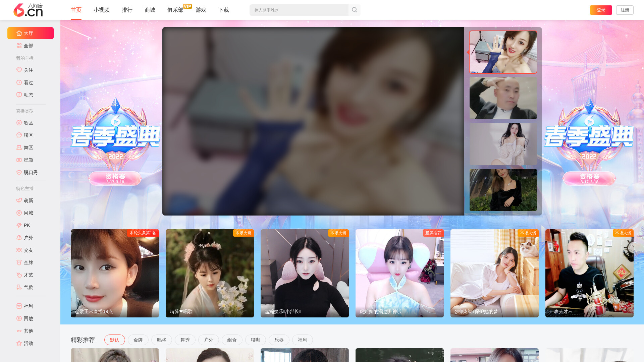The width and height of the screenshot is (644, 362).
Task: Open the 嘉瀚娱乐小部长 stream card
Action: (305, 273)
